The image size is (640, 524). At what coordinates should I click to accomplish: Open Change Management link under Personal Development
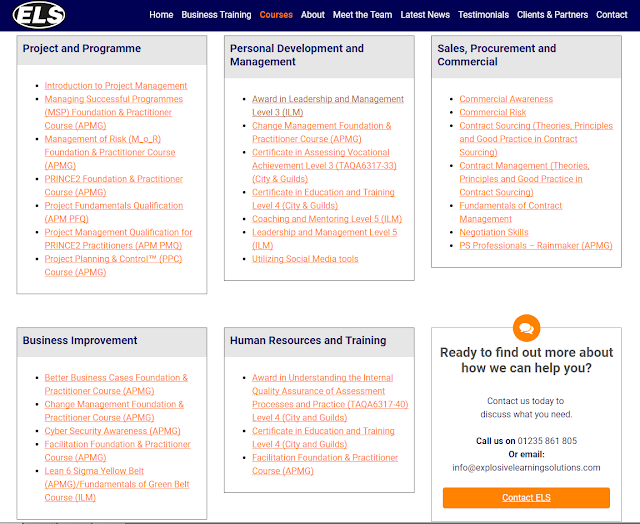click(321, 132)
